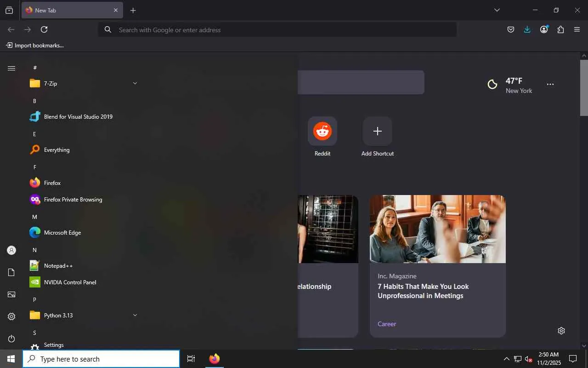
Task: Click the Career topic link
Action: pos(387,324)
